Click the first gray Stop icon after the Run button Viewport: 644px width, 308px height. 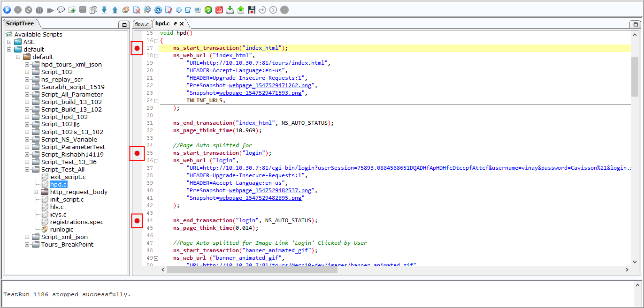18,10
